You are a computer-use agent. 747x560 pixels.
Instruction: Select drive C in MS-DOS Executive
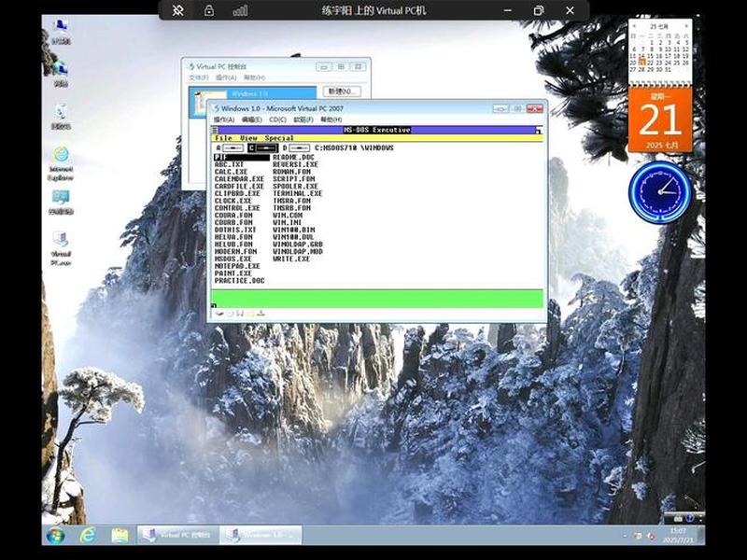263,148
